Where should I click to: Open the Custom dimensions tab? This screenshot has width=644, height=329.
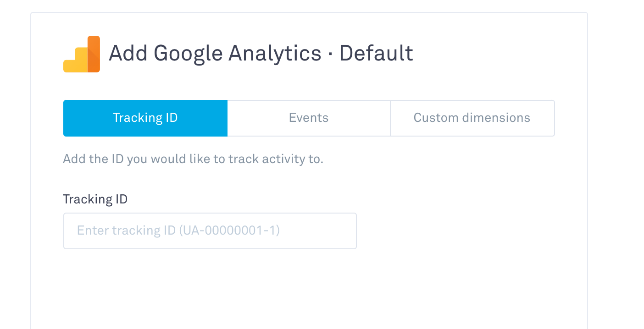[x=472, y=118]
